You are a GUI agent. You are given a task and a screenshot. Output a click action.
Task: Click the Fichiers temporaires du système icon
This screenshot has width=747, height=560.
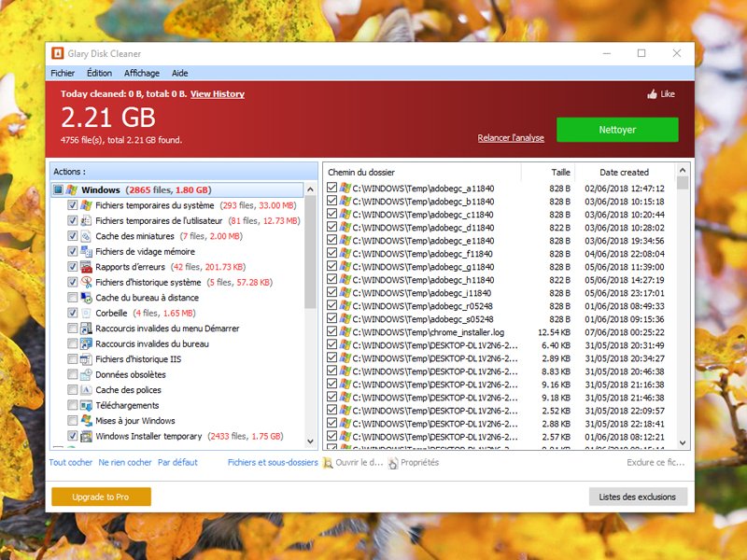pos(86,205)
